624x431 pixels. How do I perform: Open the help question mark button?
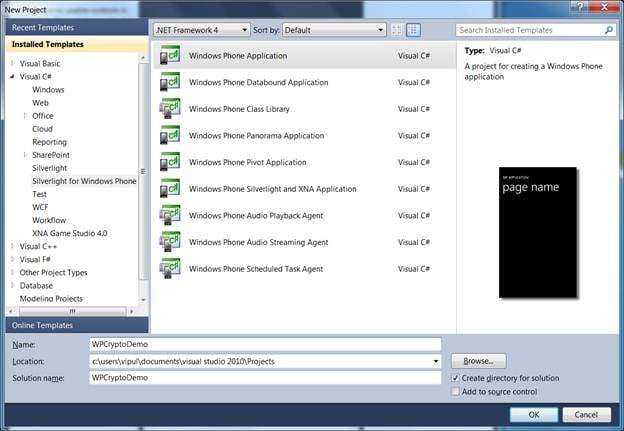click(x=580, y=6)
